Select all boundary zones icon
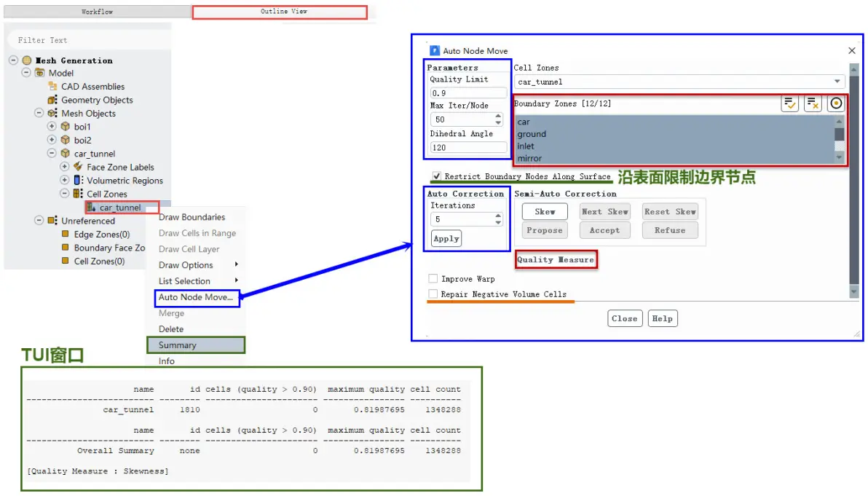This screenshot has height=496, width=868. [x=789, y=103]
